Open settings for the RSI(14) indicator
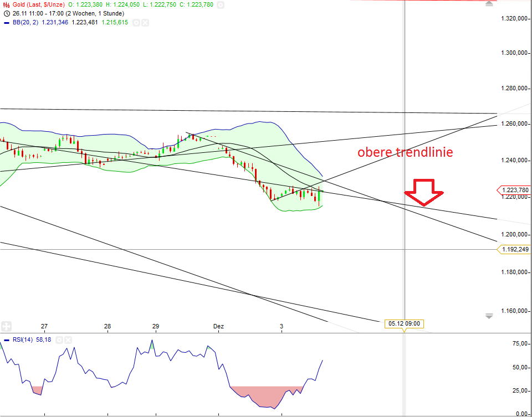Image resolution: width=532 pixels, height=417 pixels. (x=59, y=339)
